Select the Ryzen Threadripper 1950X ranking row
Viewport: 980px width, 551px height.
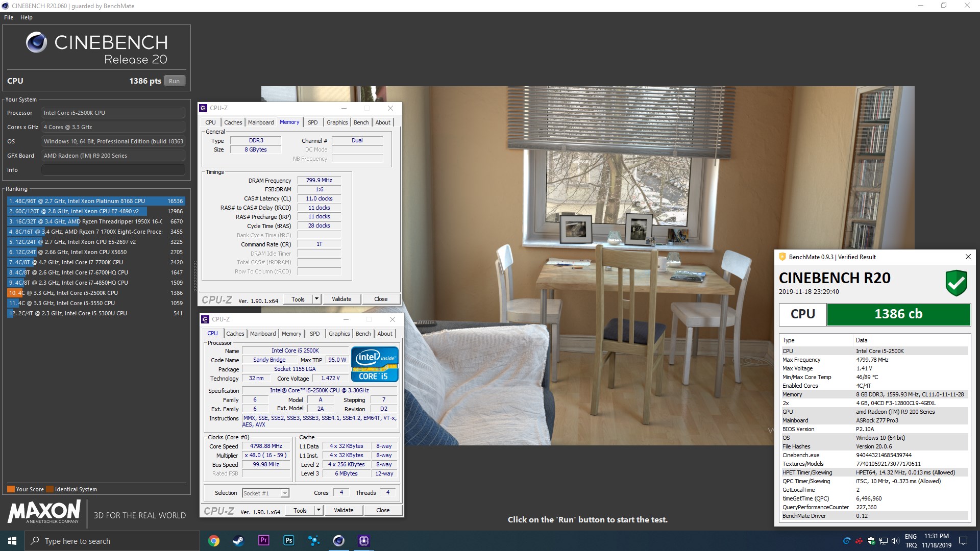point(96,221)
